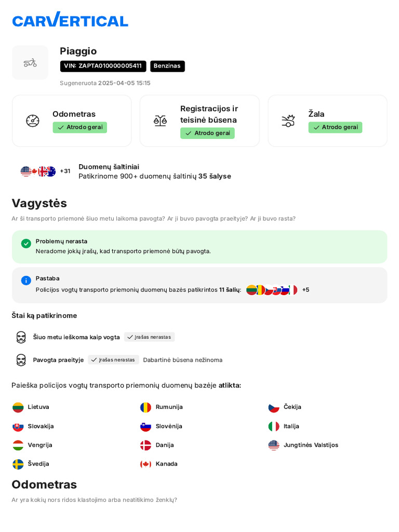The width and height of the screenshot is (399, 532).
Task: Click Odometras card Atrodo gerai status
Action: (79, 127)
